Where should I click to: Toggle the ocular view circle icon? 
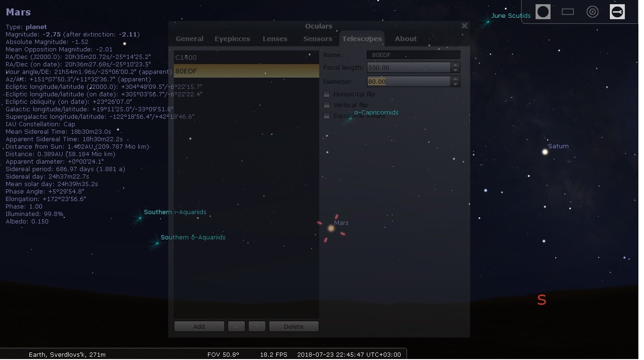tap(543, 12)
